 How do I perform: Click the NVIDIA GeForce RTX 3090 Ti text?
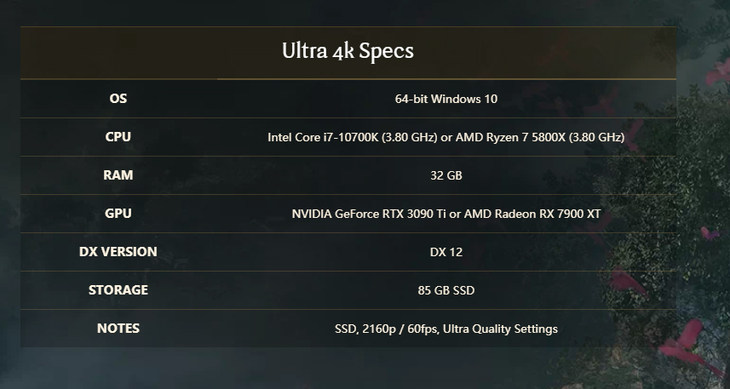(370, 214)
